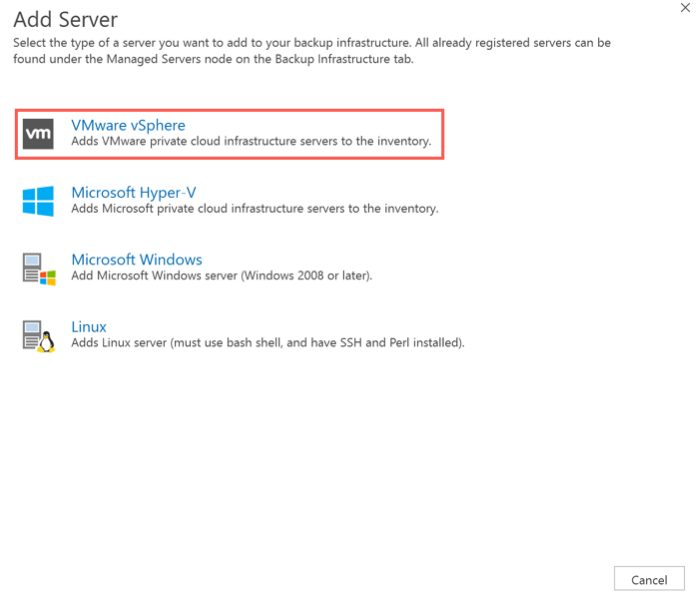Pick the Microsoft Windows title link
Viewport: 700px width, 600px height.
136,259
